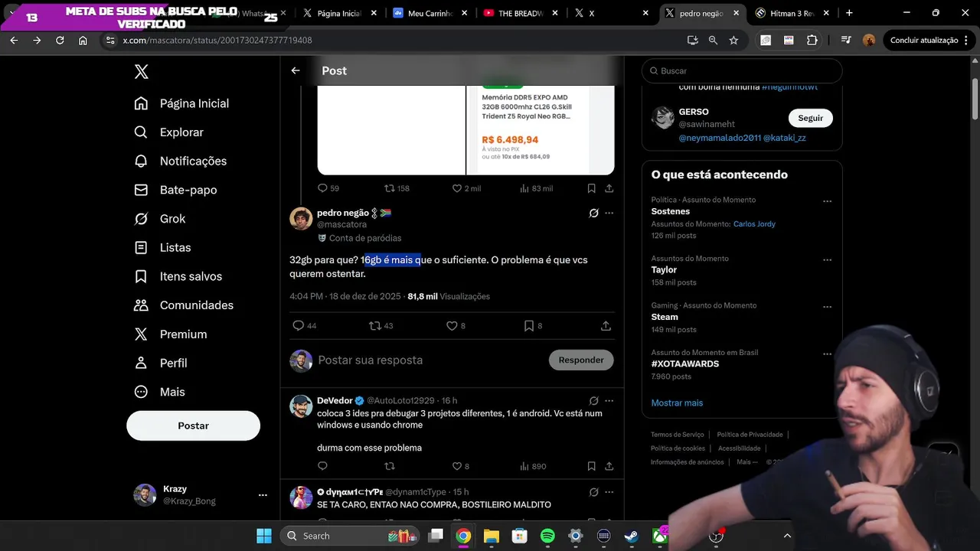Open Perfil in the sidebar
The image size is (980, 551).
coord(161,363)
